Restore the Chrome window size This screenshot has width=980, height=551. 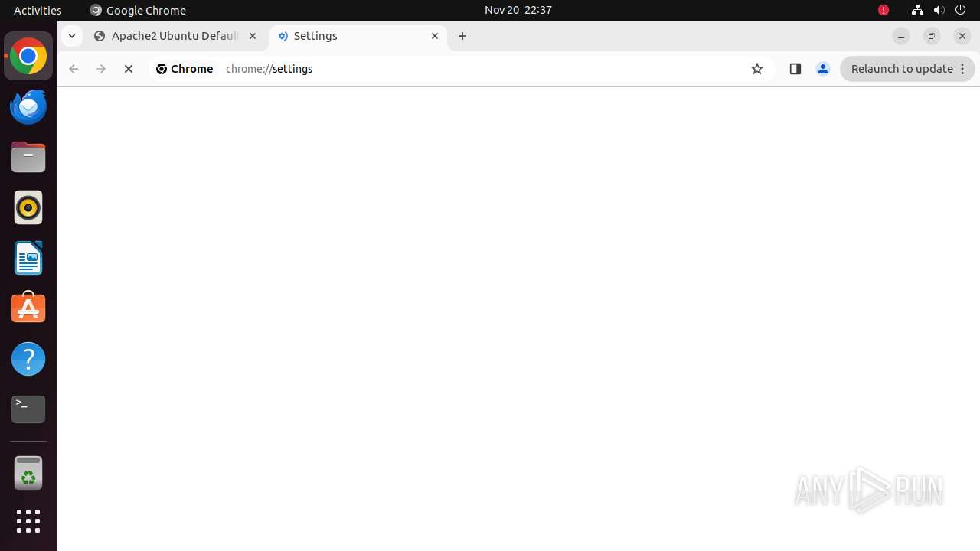pos(932,36)
